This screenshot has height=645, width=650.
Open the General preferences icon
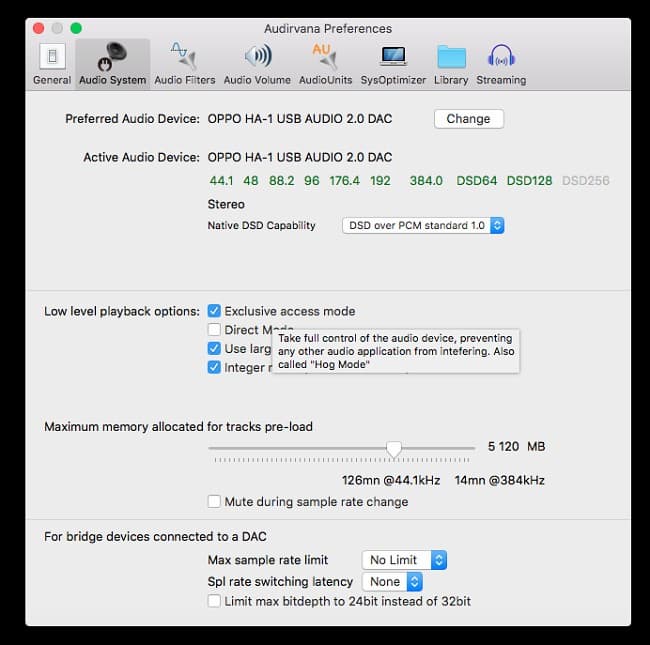52,56
